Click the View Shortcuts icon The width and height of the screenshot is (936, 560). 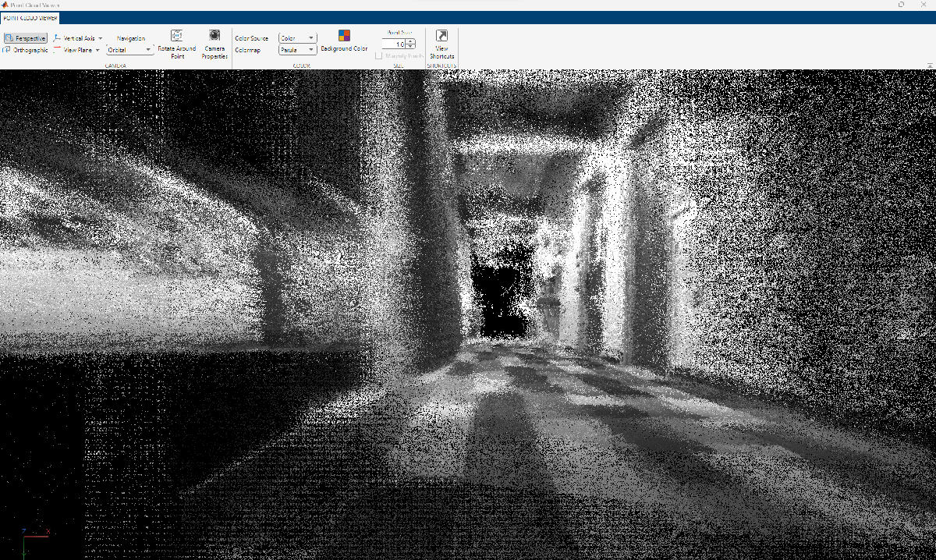441,37
